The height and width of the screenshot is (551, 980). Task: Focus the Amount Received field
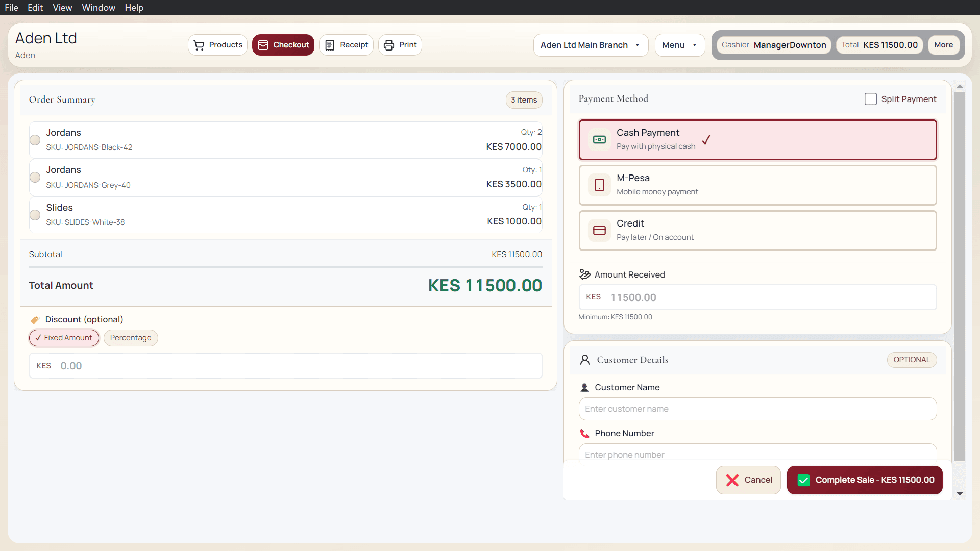coord(757,297)
